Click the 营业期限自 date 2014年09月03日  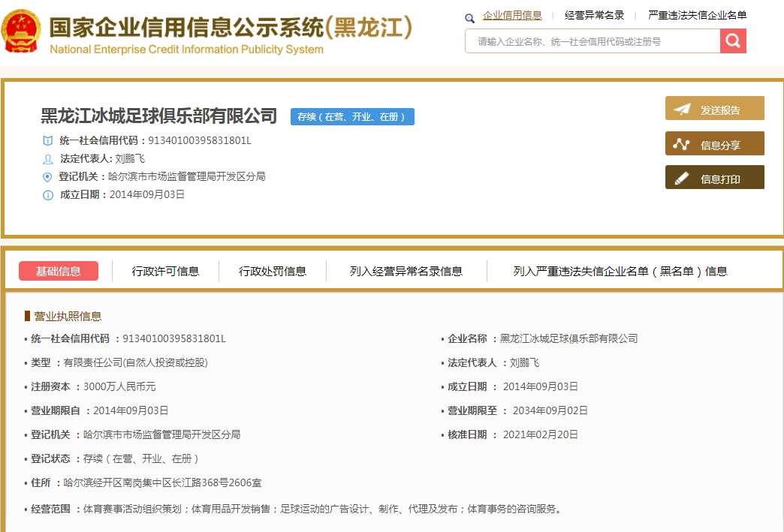131,410
